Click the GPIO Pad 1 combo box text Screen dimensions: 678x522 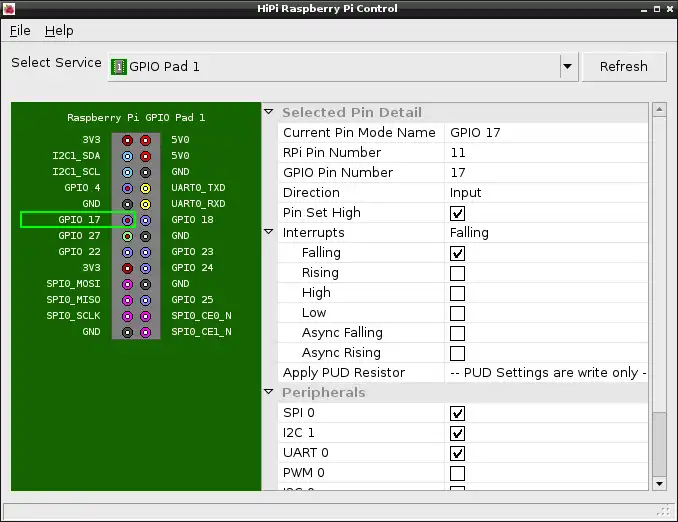point(164,67)
